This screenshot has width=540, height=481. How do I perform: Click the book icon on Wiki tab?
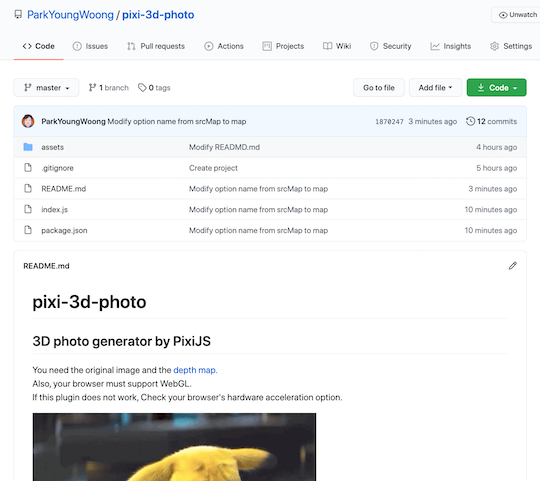pos(328,46)
